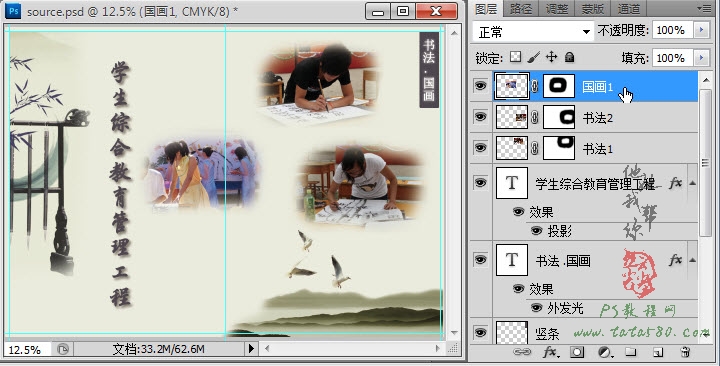Click the trash icon to delete the layer

pos(685,352)
